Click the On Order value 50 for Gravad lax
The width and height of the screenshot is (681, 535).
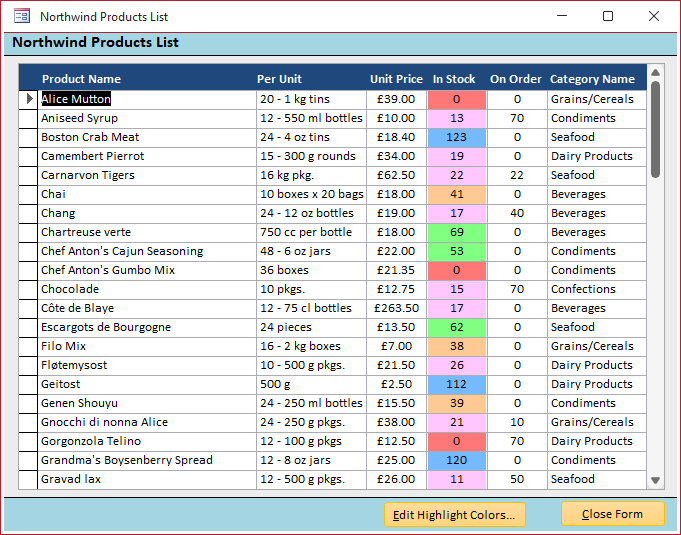point(517,479)
